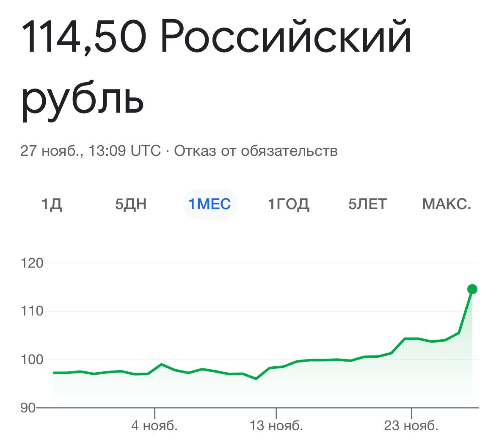Switch to the 5ДН range tab
This screenshot has width=499, height=448.
coord(131,204)
